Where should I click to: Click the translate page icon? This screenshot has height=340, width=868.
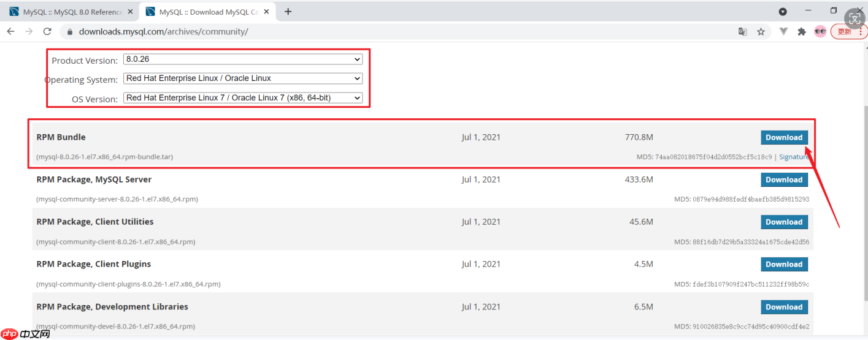pos(742,32)
